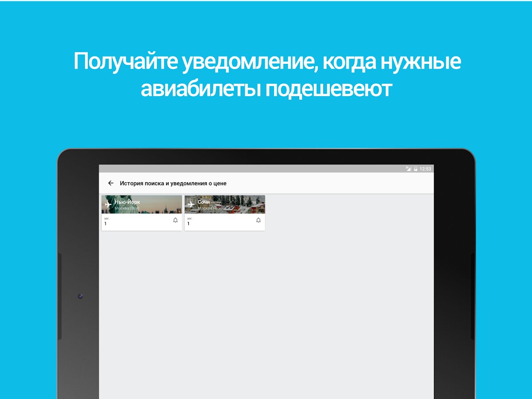Tap the авг. 1 date on Нью-Йорк card
532x399 pixels.
coord(106,222)
